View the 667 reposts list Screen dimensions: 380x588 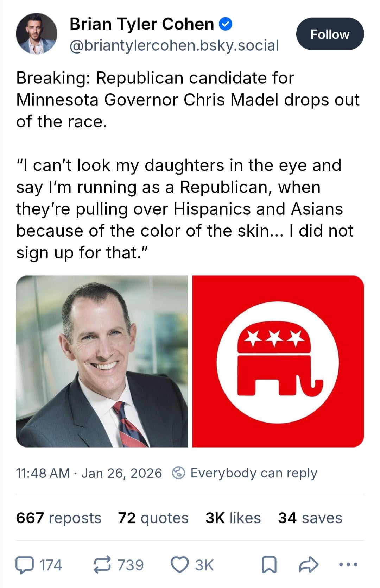click(58, 518)
